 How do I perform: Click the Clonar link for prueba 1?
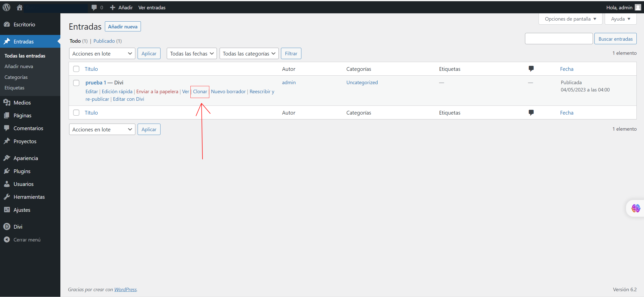(x=200, y=91)
